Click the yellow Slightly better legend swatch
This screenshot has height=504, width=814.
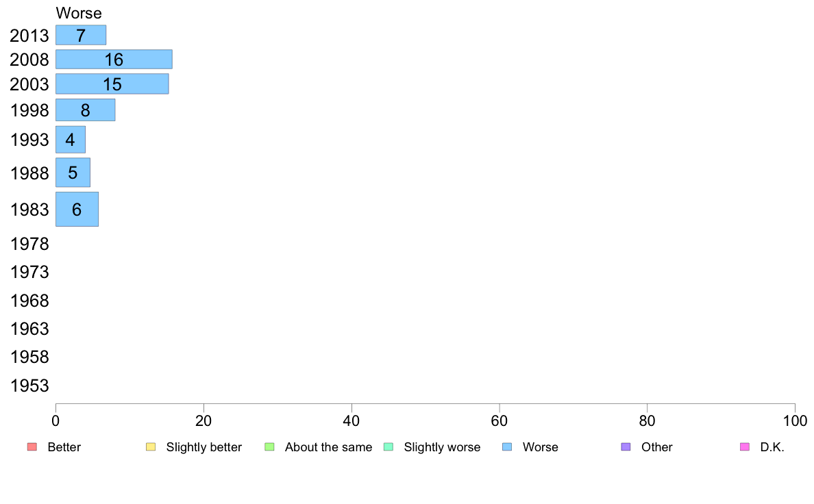pyautogui.click(x=151, y=447)
